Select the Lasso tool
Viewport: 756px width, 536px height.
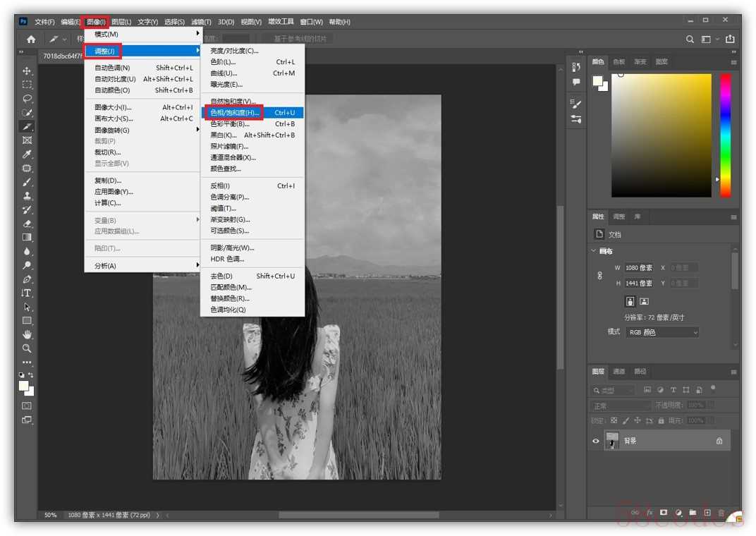(x=27, y=99)
